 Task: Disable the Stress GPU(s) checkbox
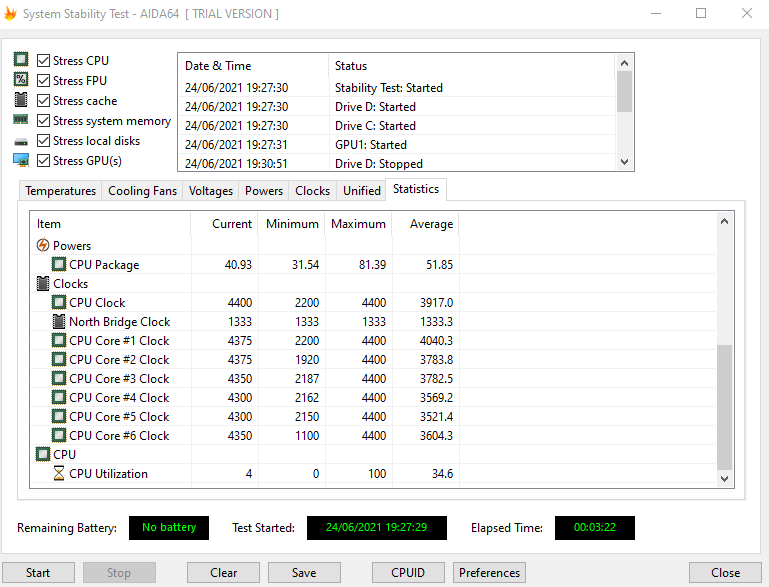(44, 160)
